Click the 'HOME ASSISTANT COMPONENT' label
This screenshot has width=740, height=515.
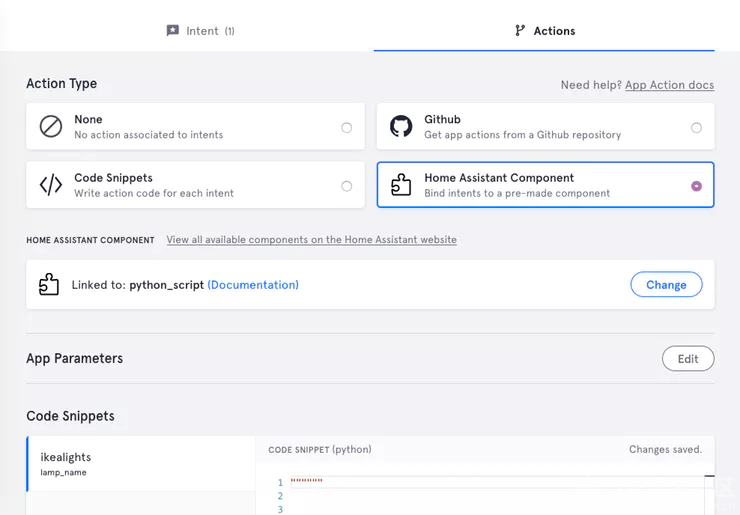point(90,240)
